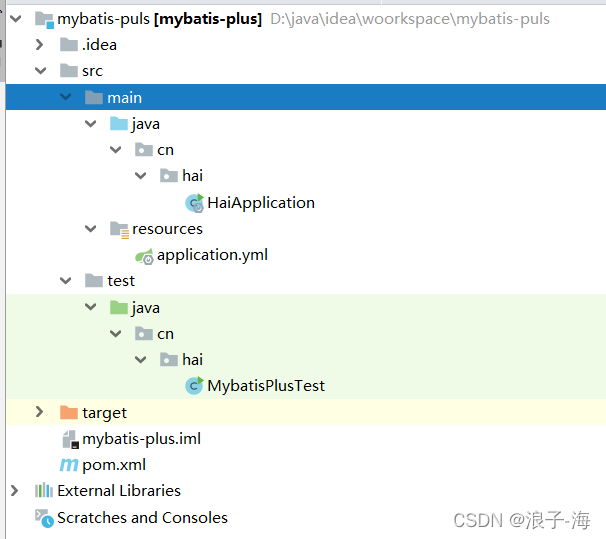This screenshot has width=606, height=539.
Task: Expand the .idea folder
Action: click(39, 45)
